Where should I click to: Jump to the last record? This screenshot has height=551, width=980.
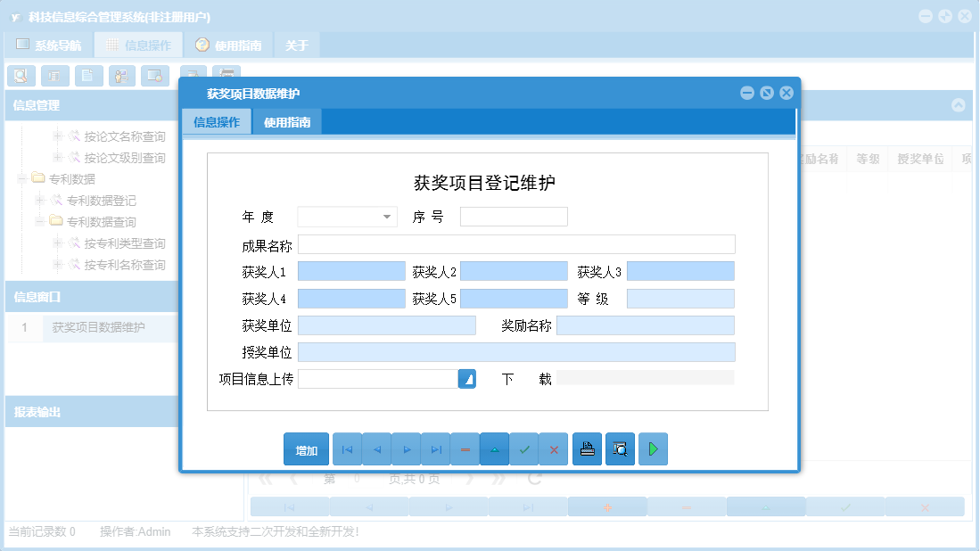tap(435, 448)
